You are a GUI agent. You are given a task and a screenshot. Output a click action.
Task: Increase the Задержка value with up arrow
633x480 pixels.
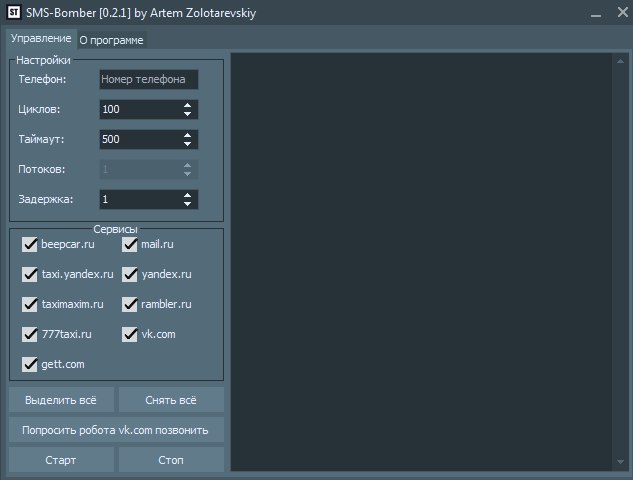[x=187, y=194]
